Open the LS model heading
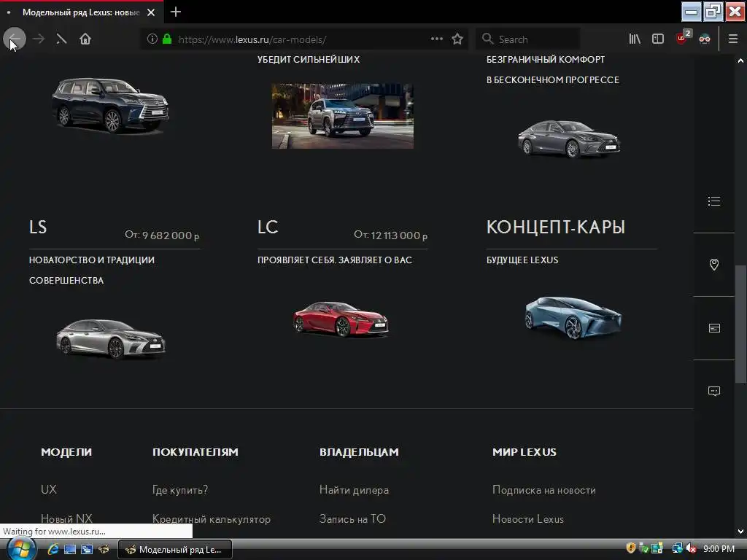The height and width of the screenshot is (560, 747). (x=38, y=227)
